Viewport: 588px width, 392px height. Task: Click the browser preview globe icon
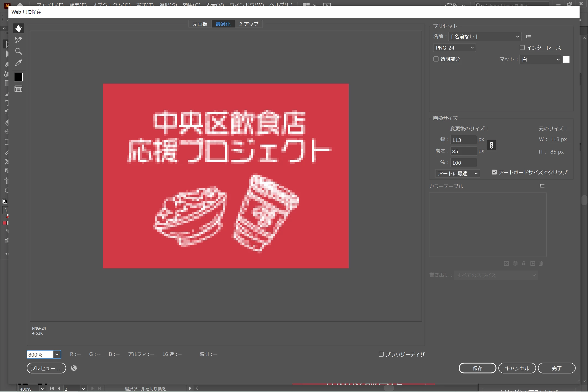pos(74,368)
